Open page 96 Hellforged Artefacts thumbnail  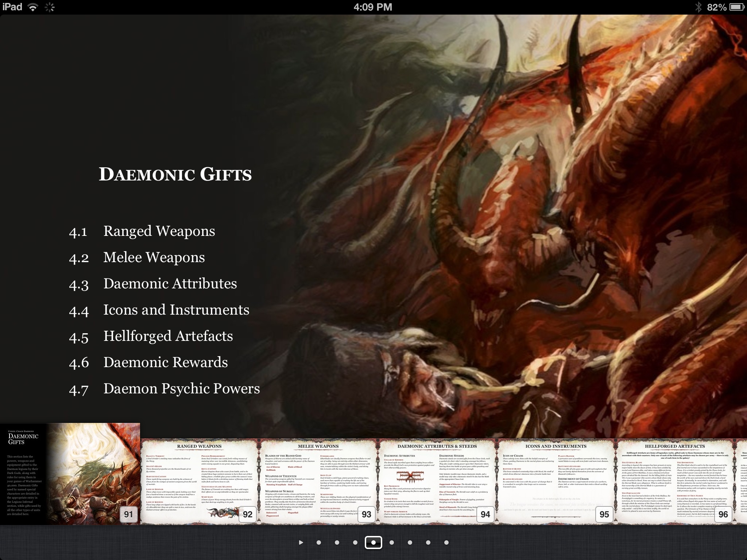click(x=675, y=481)
